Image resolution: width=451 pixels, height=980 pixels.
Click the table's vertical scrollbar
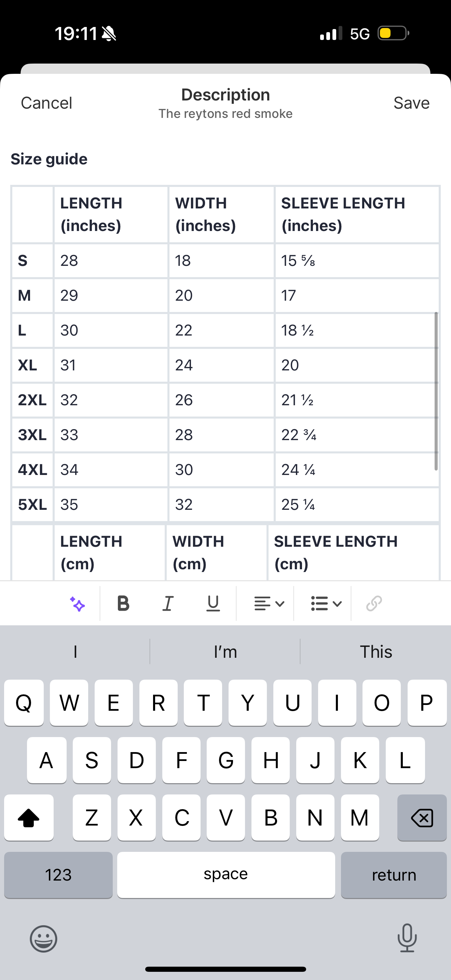click(x=436, y=391)
